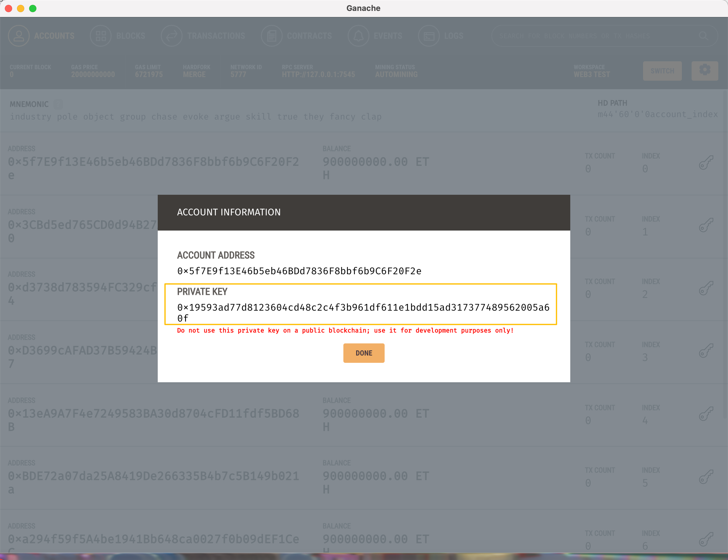Screen dimensions: 728x560
Task: Show the Logs tab
Action: tap(441, 36)
